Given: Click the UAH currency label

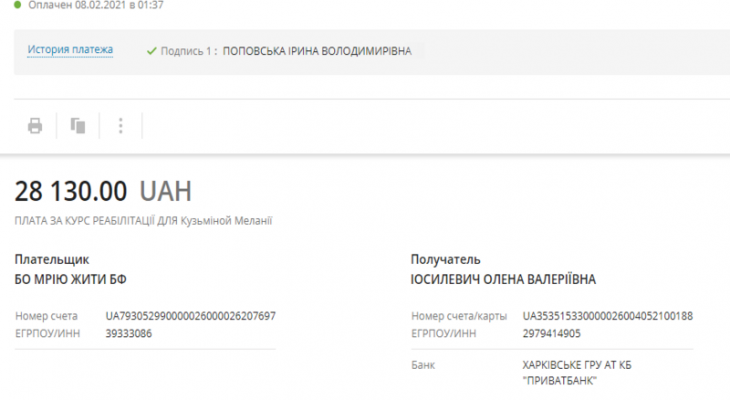Looking at the screenshot, I should tap(166, 191).
